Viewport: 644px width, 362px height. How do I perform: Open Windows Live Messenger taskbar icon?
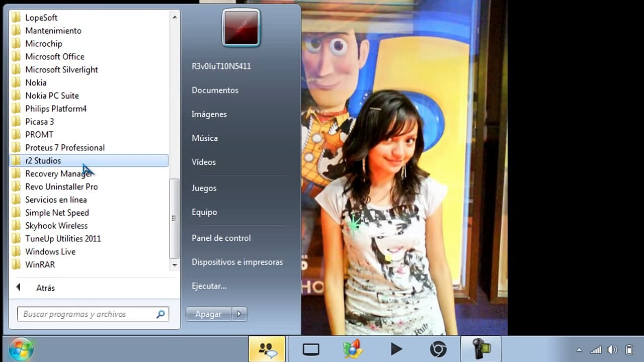click(267, 349)
